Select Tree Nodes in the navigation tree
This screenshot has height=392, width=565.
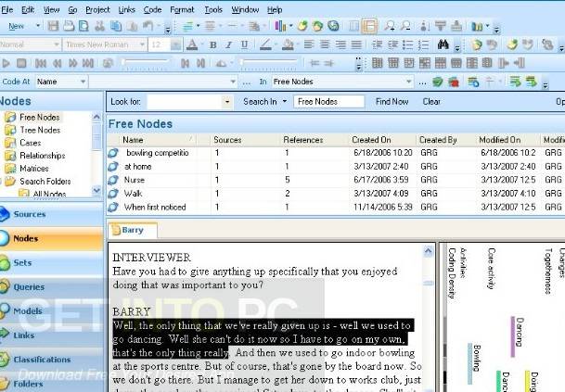40,130
